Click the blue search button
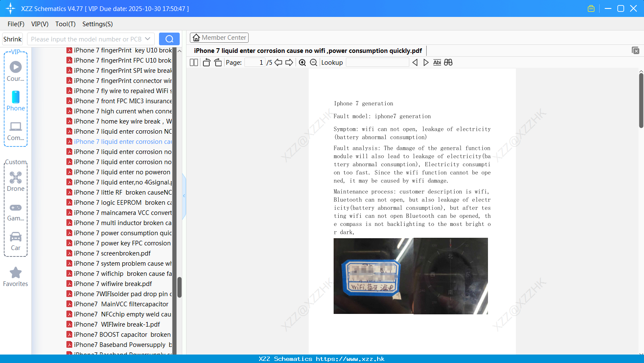 coord(169,39)
